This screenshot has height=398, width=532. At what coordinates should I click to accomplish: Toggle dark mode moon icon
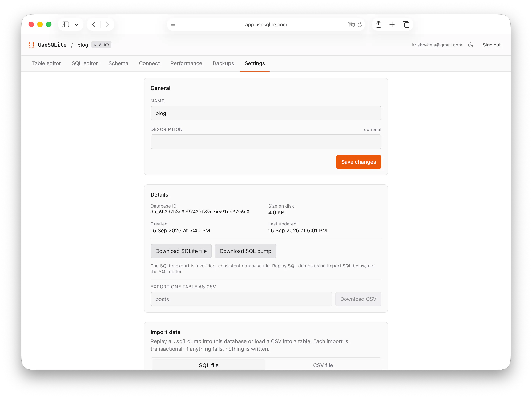[471, 45]
